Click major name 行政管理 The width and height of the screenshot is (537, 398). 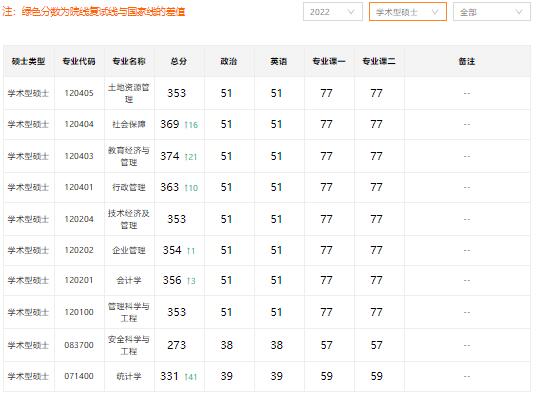[129, 187]
